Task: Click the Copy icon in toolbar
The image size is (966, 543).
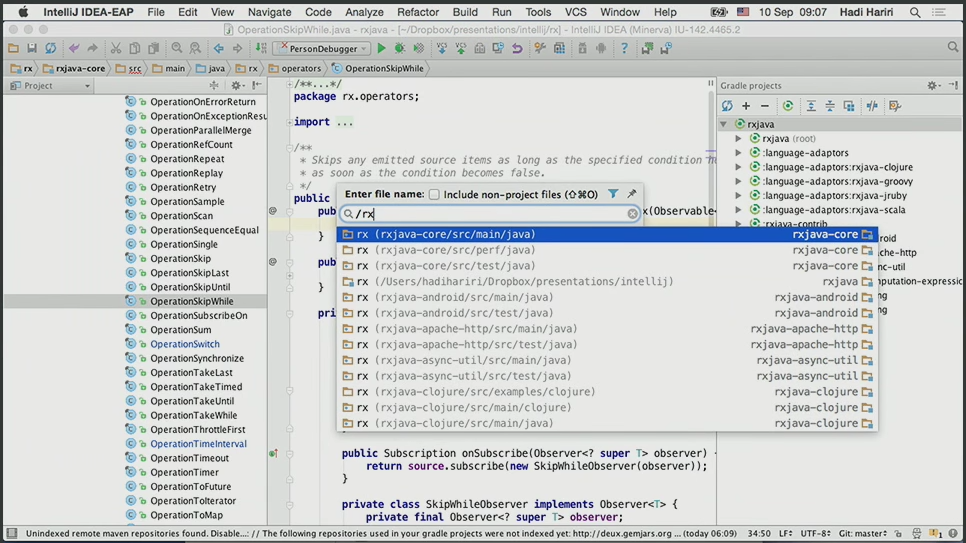Action: coord(134,48)
